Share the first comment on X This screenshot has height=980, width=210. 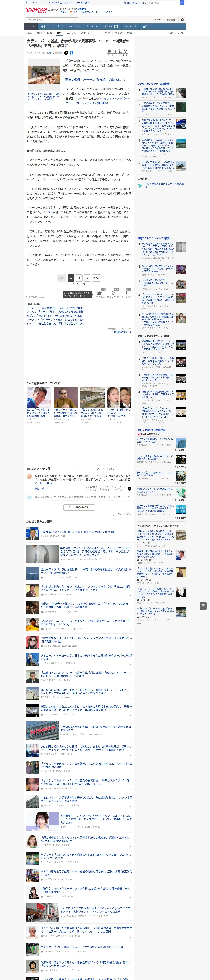tap(129, 489)
